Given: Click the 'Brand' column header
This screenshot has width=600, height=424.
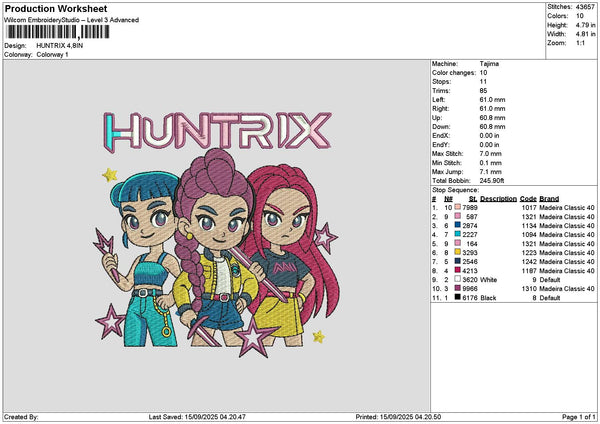Looking at the screenshot, I should tap(549, 199).
